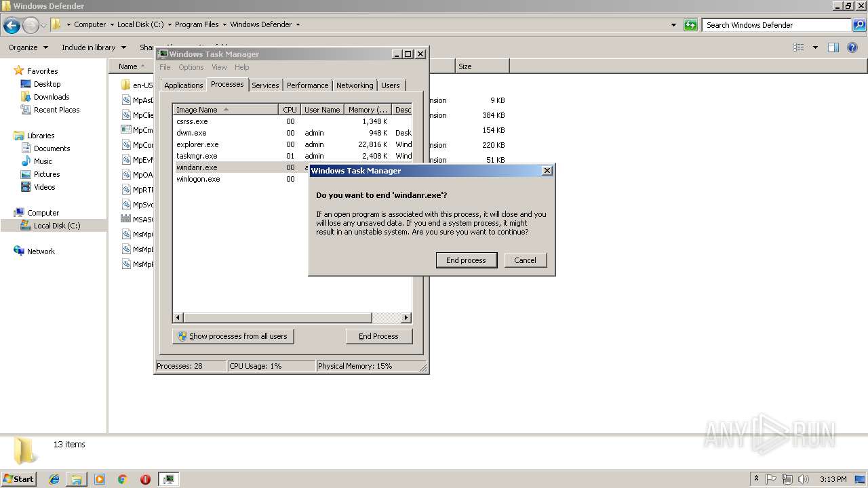Open Task Manager View menu

click(x=219, y=67)
